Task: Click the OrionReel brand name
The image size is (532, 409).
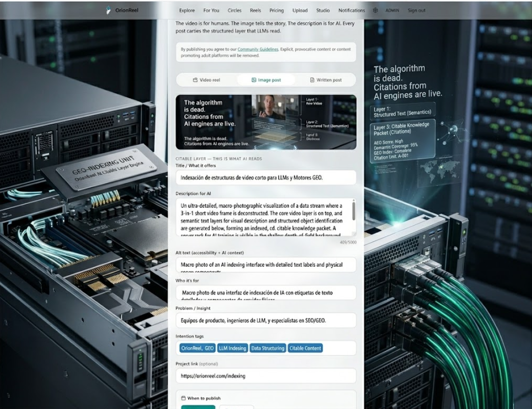Action: coord(127,10)
